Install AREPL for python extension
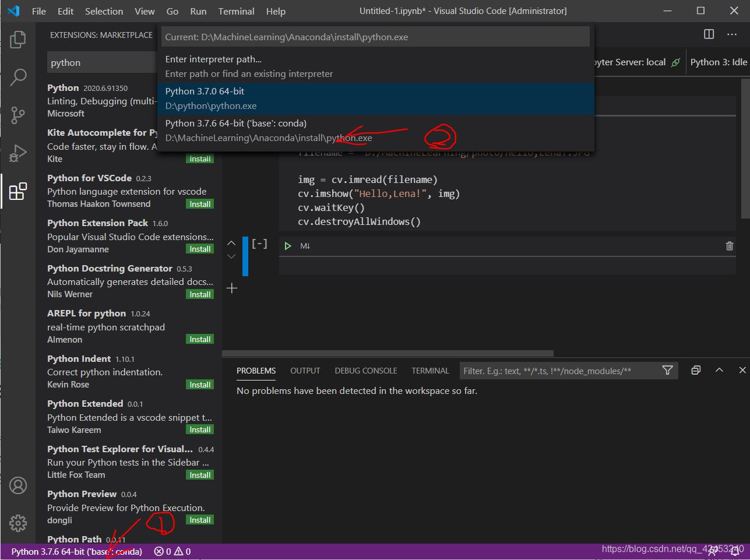750x560 pixels. pos(200,339)
